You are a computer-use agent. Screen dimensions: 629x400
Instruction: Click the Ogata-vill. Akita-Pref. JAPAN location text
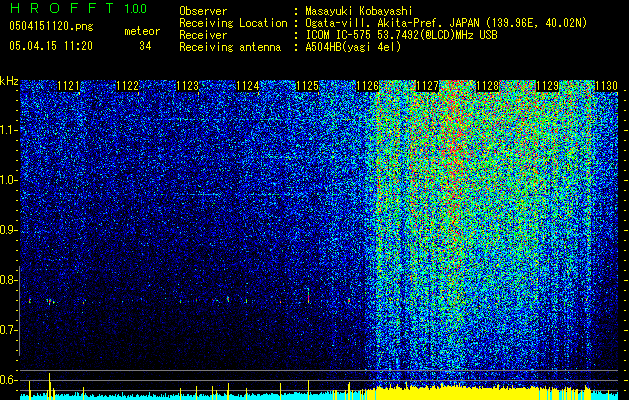446,23
